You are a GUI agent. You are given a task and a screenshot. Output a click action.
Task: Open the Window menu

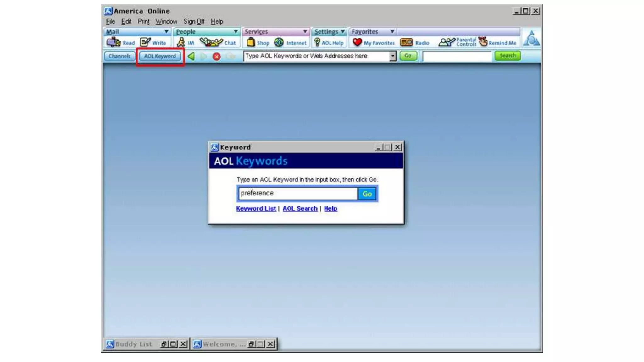point(166,21)
